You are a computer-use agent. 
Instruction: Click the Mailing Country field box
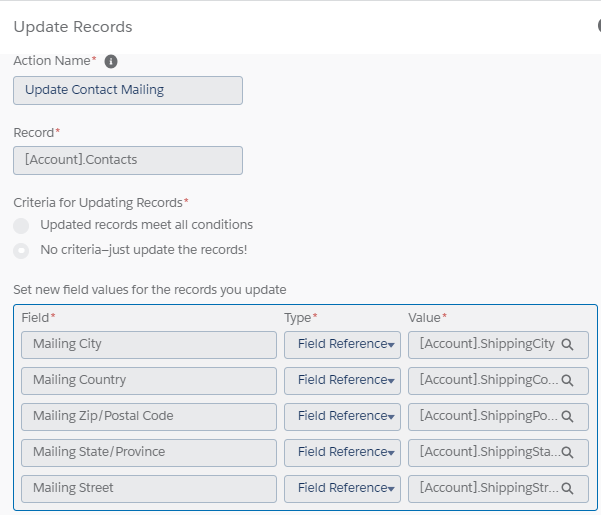(148, 381)
